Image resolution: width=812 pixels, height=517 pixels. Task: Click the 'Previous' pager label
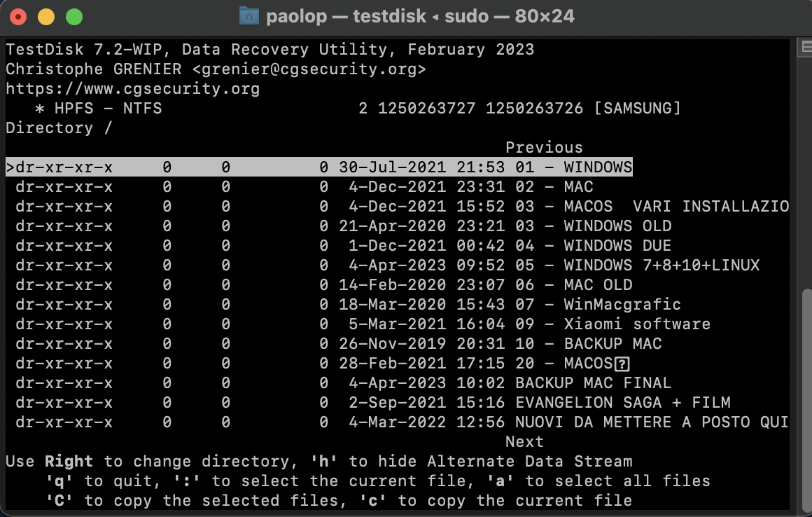tap(544, 148)
